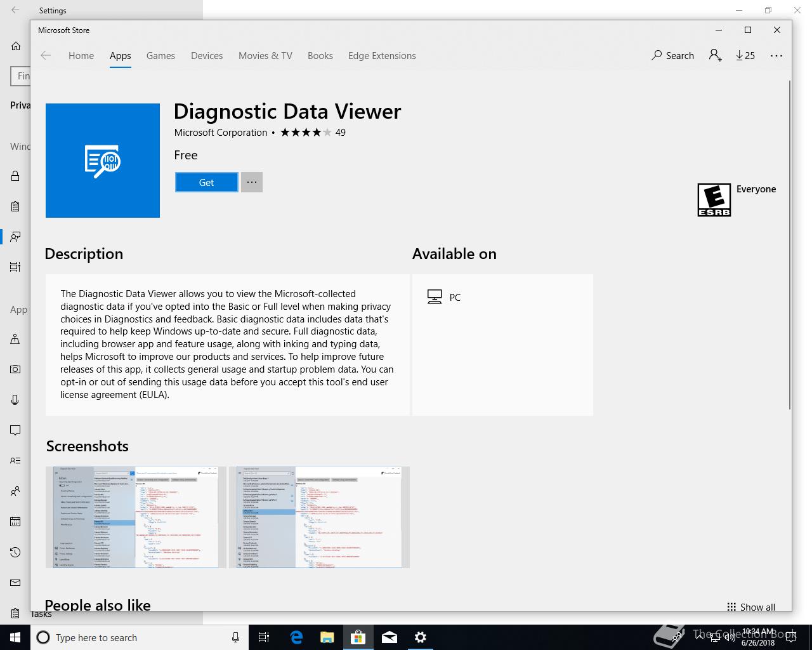The height and width of the screenshot is (650, 812).
Task: Click the star rating with 49 reviews
Action: click(313, 133)
